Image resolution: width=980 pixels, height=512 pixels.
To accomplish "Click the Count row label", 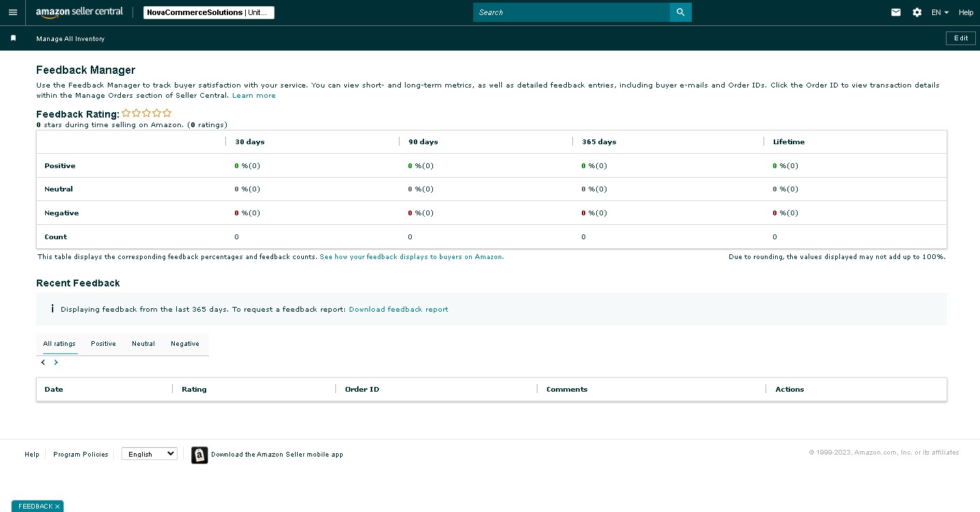I will coord(56,237).
